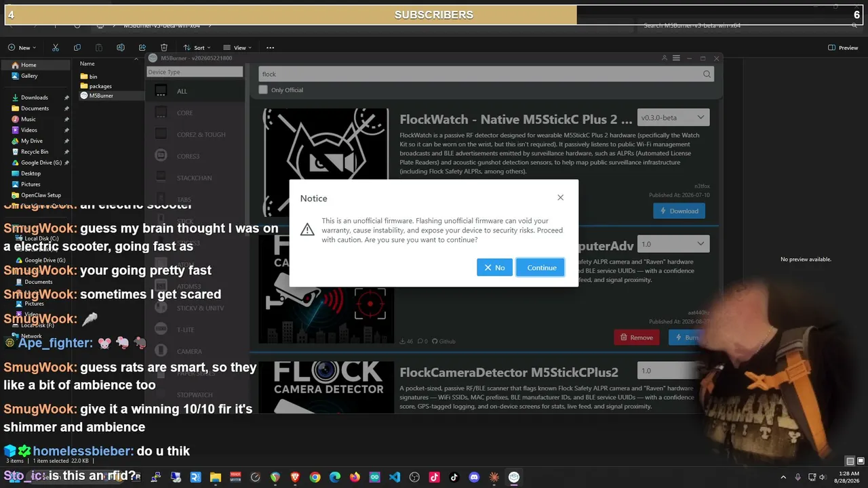Open Brave browser from the taskbar
This screenshot has height=488, width=868.
[x=295, y=477]
